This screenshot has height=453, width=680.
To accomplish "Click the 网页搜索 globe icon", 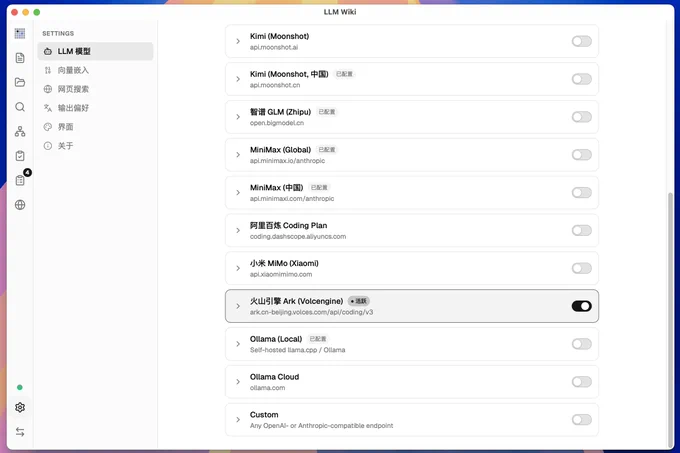I will (x=48, y=89).
